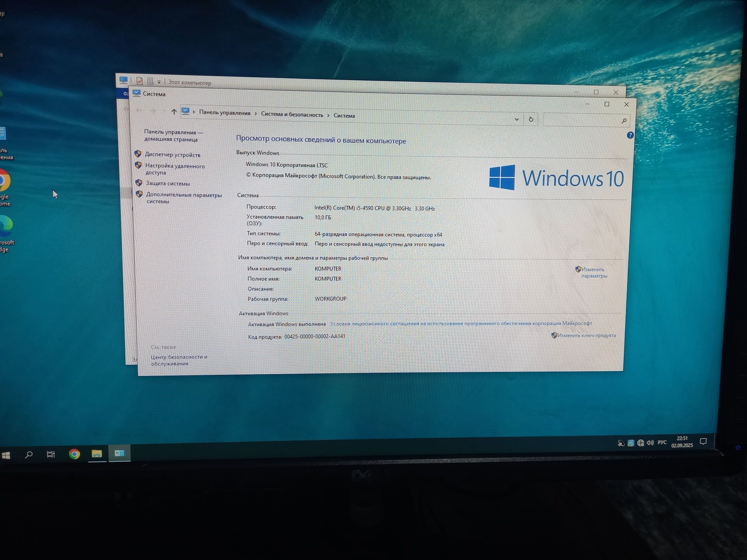Click the 10,0 ГБ installed memory value
The image size is (747, 560).
point(323,217)
